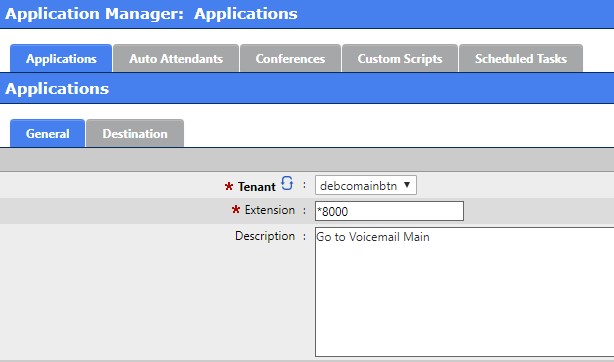Click the Go to Voicemail Main text
Screen dimensions: 614x362
[373, 237]
